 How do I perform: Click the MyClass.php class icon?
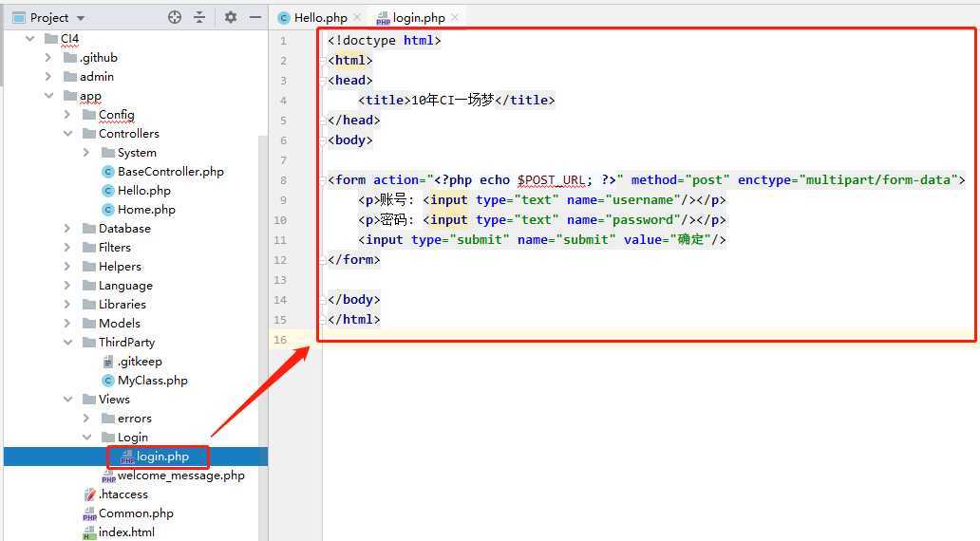coord(108,381)
